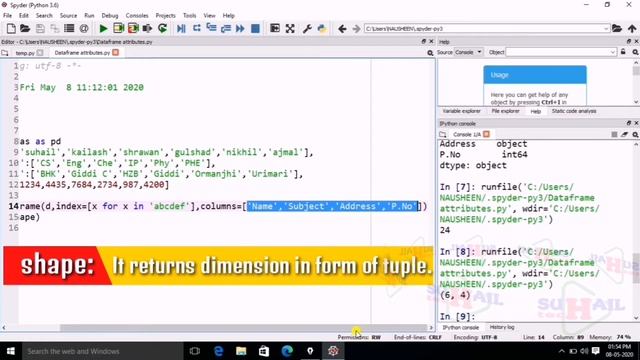The image size is (640, 360).
Task: Re-run the last script
Action: point(162,29)
